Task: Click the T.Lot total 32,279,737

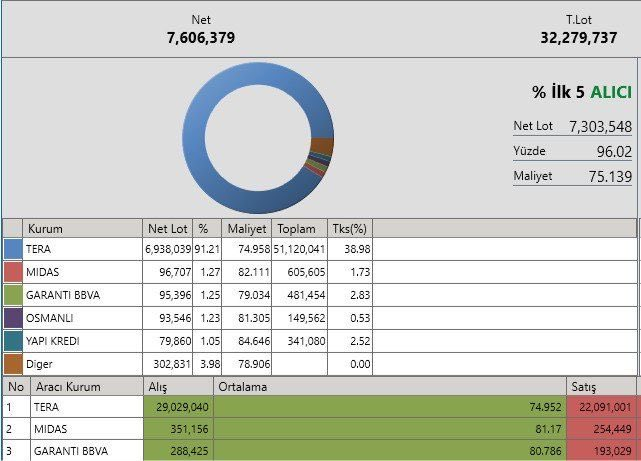Action: click(579, 38)
